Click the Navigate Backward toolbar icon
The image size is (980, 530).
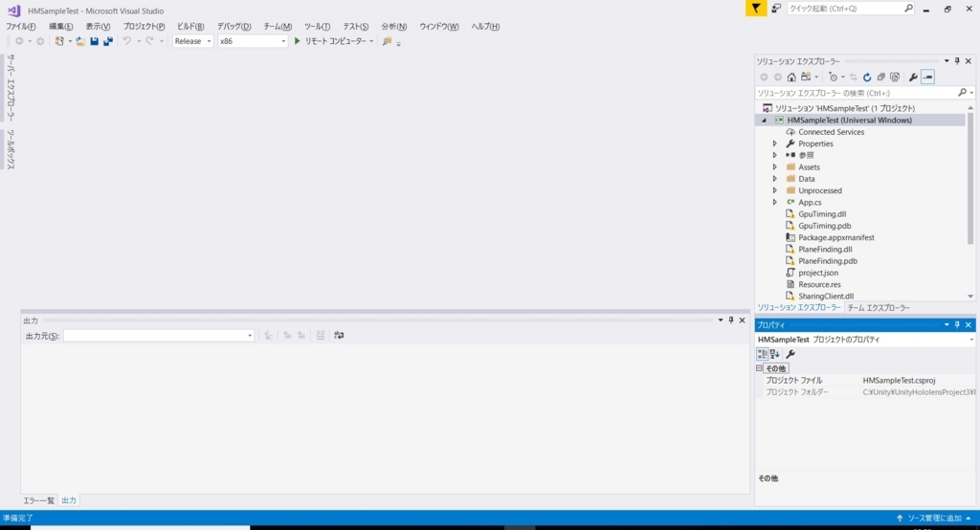tap(19, 41)
